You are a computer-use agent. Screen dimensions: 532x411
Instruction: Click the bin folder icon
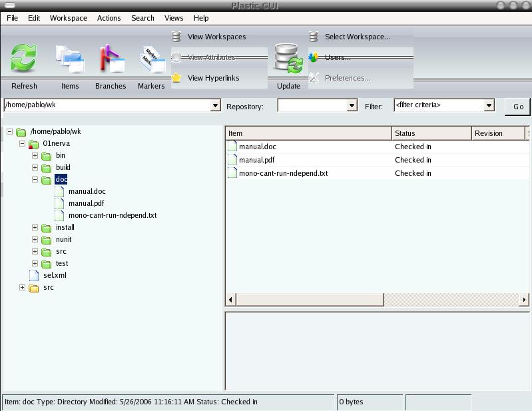pyautogui.click(x=47, y=156)
